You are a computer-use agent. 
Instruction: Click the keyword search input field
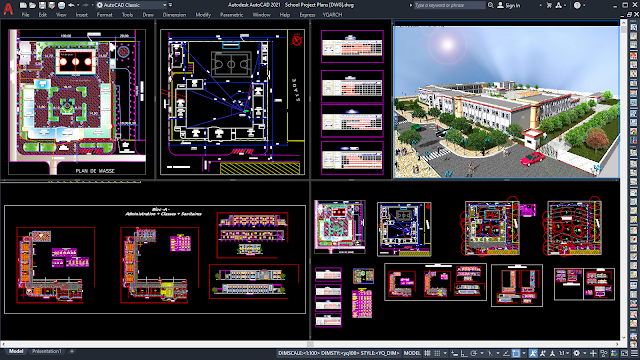[x=450, y=5]
